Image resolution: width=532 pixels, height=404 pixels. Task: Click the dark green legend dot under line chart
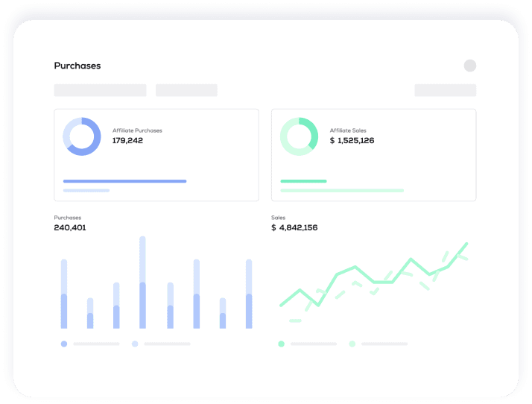point(281,344)
